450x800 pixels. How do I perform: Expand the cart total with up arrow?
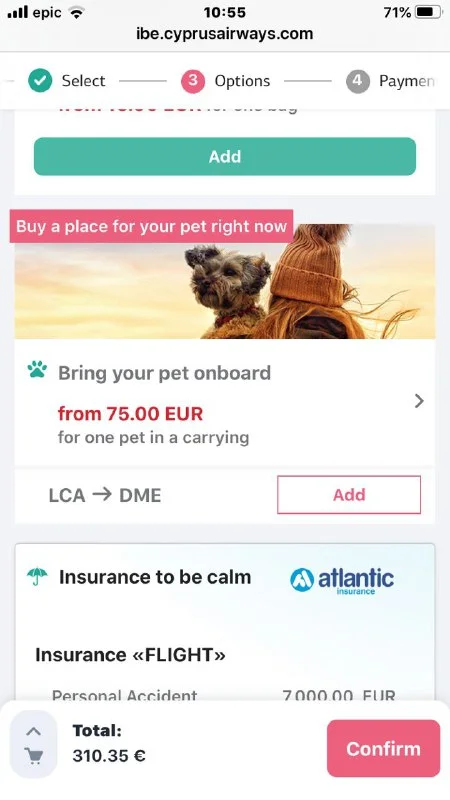pos(34,732)
